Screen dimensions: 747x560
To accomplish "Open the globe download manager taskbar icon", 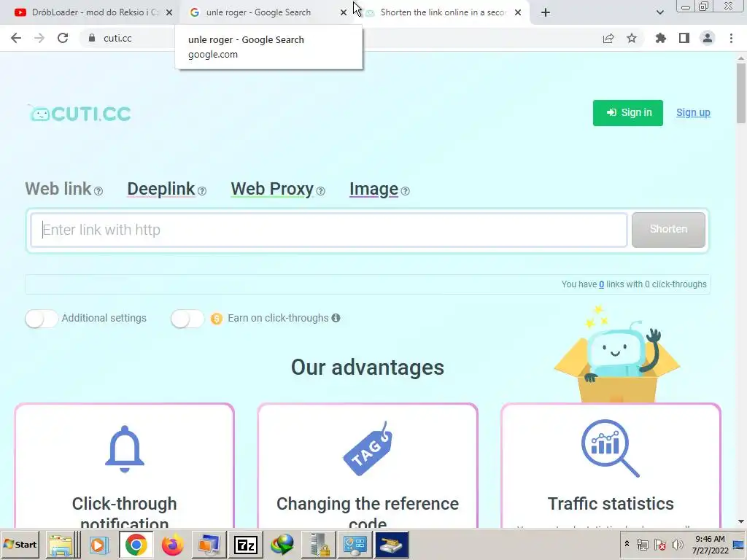I will [282, 545].
